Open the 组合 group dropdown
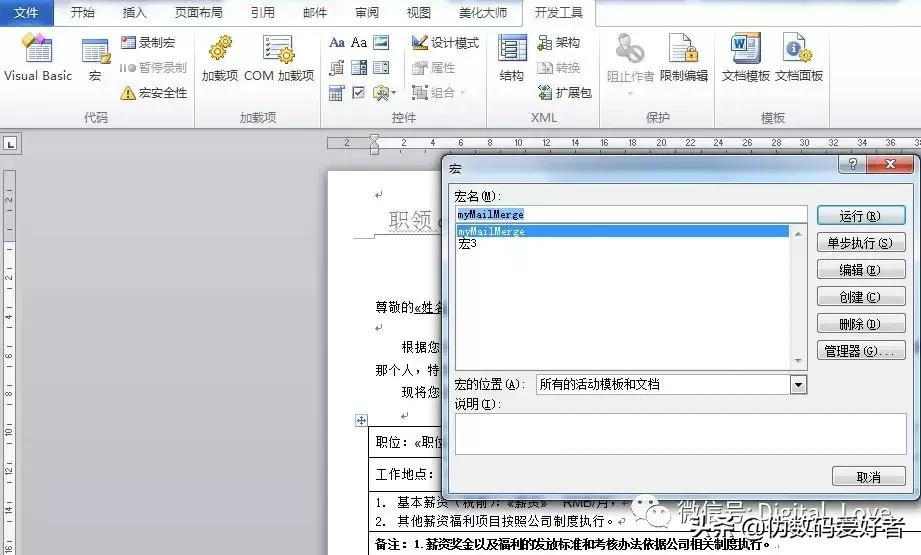Viewport: 921px width, 555px height. point(439,93)
